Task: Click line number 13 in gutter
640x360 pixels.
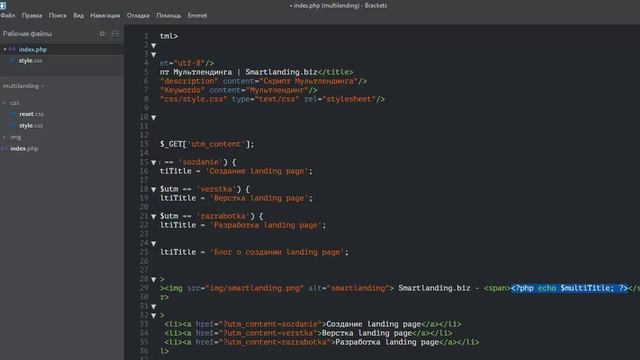Action: click(144, 144)
